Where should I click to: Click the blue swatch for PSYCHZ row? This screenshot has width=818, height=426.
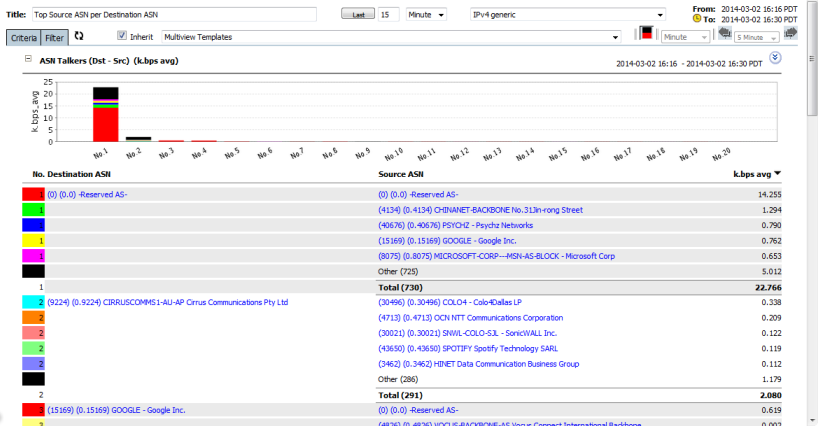(x=33, y=225)
